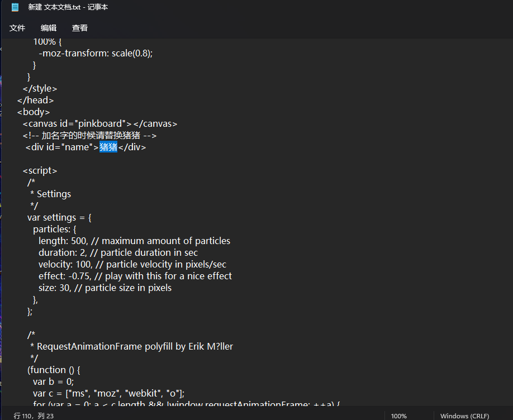Viewport: 513px width, 420px height.
Task: Click the 行 110，列 23 status indicator
Action: (34, 416)
